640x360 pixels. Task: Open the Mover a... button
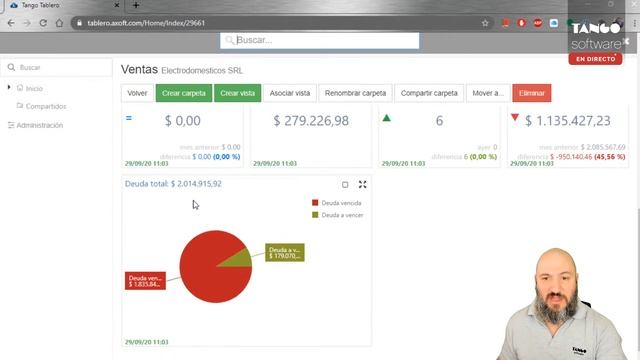coord(488,93)
